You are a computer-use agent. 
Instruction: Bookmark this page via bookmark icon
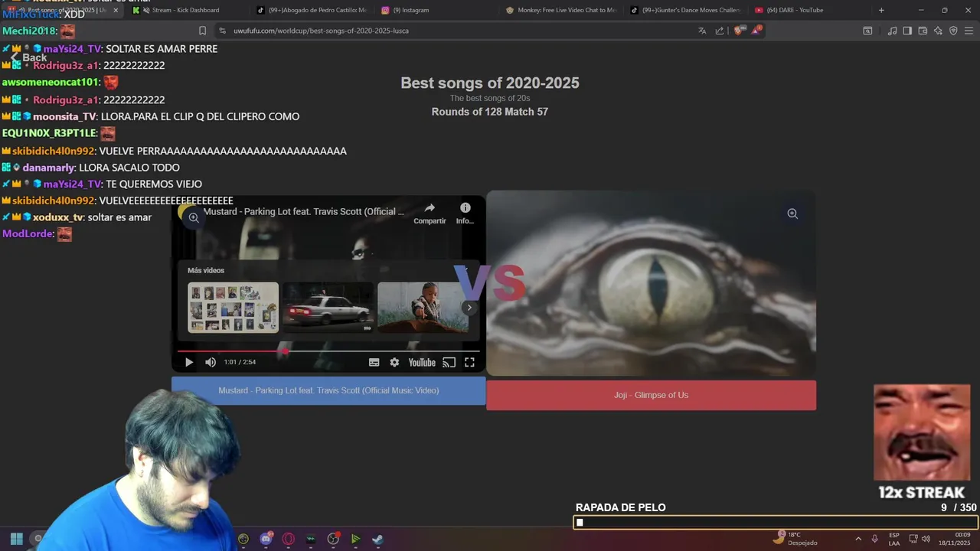[x=202, y=31]
